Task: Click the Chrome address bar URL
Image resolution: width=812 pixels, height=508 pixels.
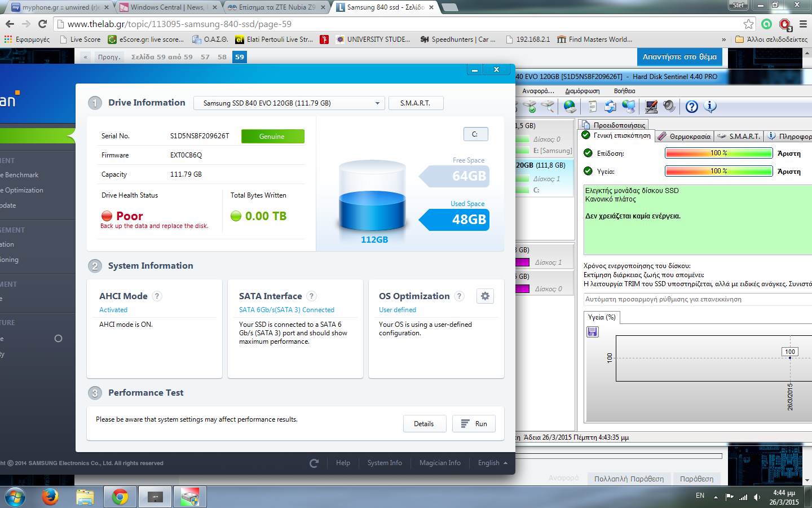Action: point(179,24)
